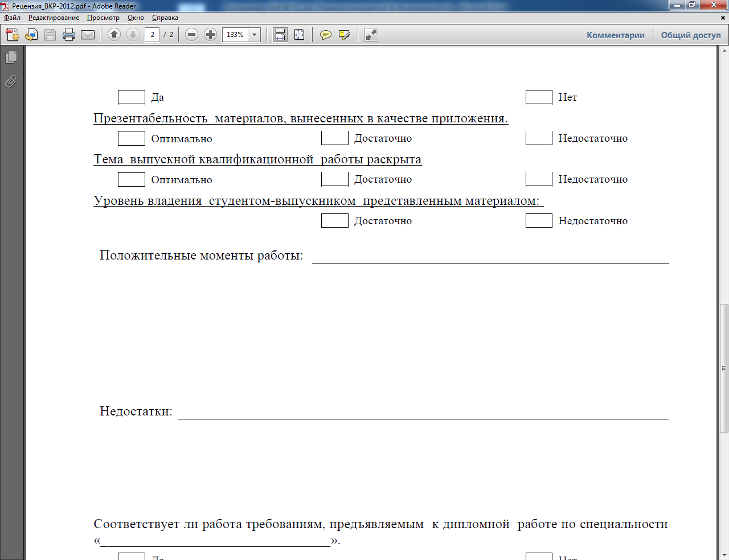The image size is (729, 560).
Task: Click the page number field showing 2
Action: tap(152, 35)
